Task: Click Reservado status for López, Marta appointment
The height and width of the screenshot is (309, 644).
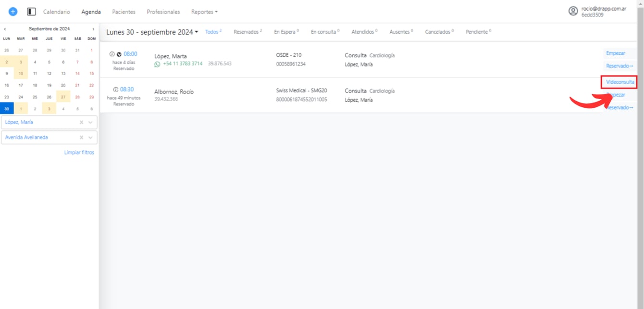Action: [619, 66]
